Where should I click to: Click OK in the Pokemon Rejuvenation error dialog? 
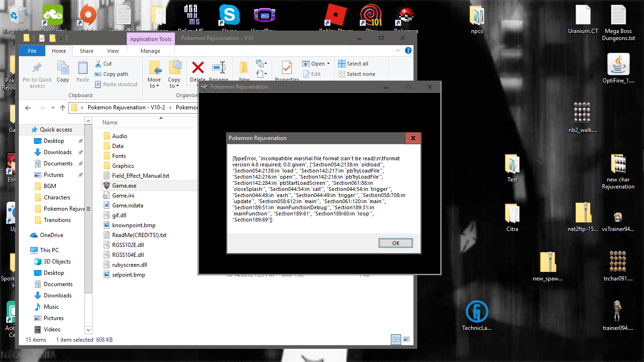396,243
